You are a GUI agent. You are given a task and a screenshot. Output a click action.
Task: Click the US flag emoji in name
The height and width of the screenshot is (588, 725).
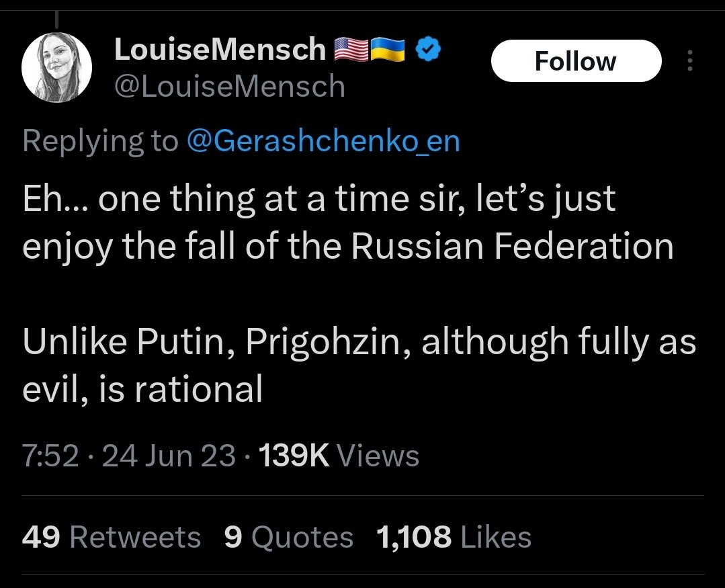(352, 50)
